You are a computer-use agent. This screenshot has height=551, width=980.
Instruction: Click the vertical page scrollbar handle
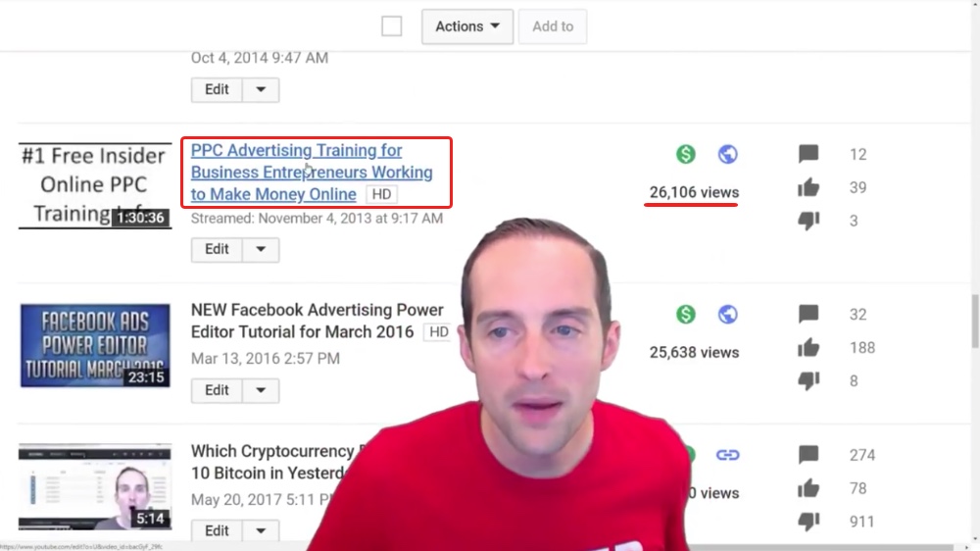(x=974, y=321)
